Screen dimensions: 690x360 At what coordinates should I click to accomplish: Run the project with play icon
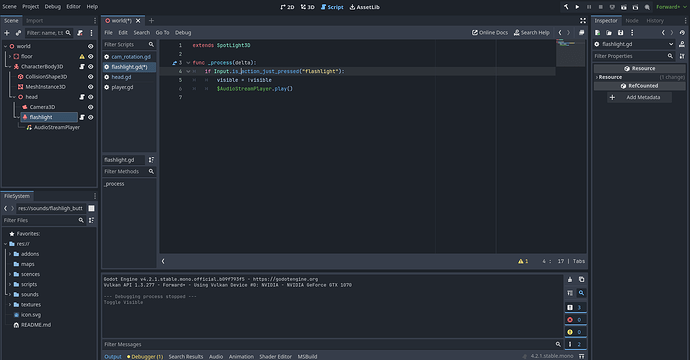click(x=577, y=7)
